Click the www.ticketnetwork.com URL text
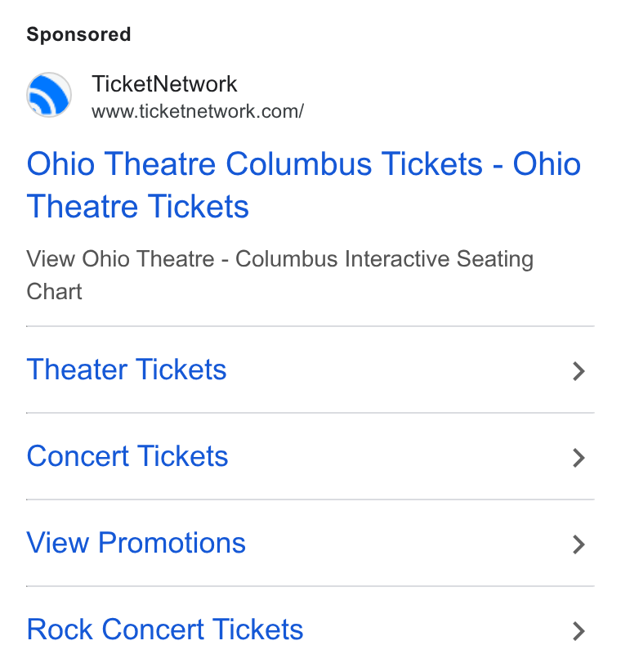This screenshot has width=621, height=672. tap(198, 111)
